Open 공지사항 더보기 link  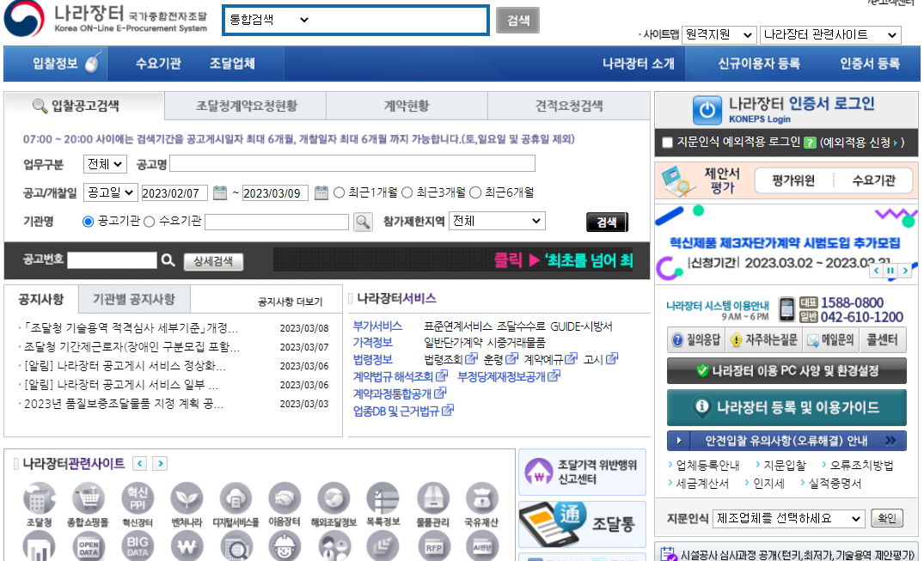[x=290, y=302]
